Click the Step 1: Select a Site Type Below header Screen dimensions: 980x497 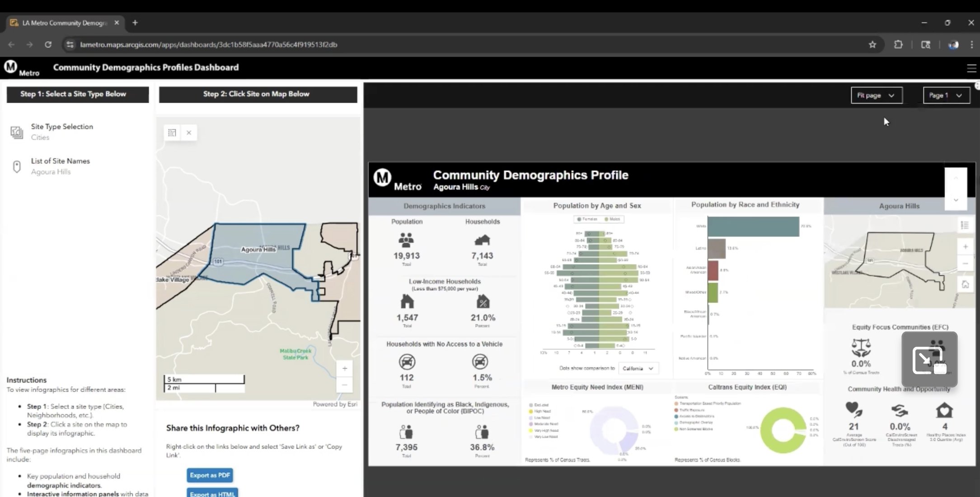(78, 94)
